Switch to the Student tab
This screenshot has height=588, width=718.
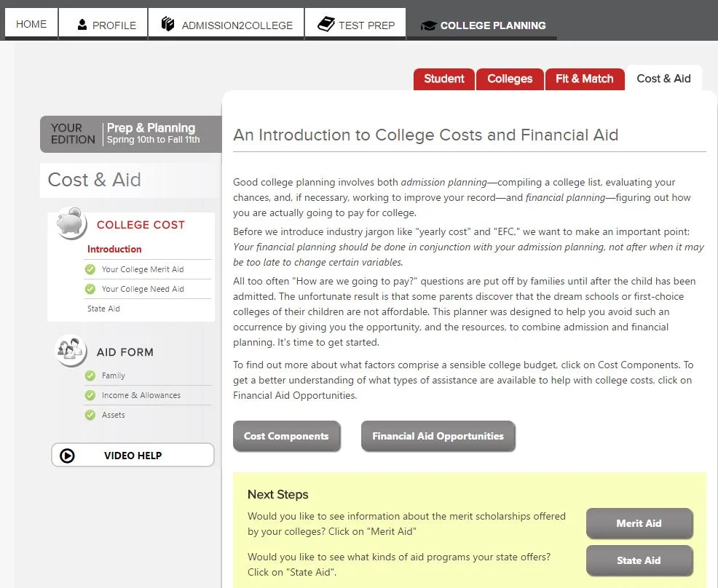point(443,79)
